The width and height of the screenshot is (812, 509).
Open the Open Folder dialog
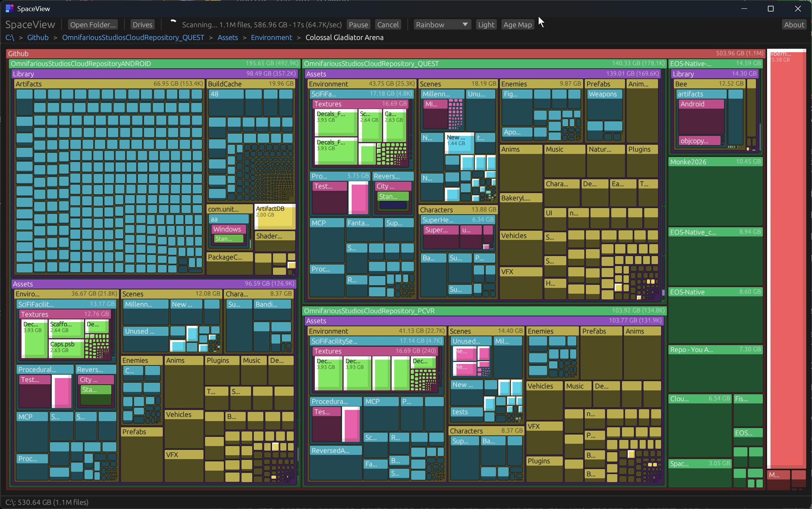93,25
